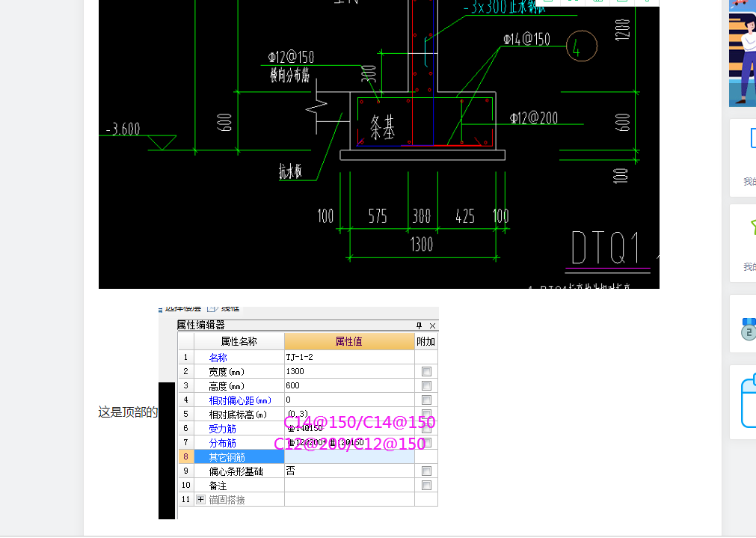Select the 名称 property row label
The image size is (756, 538).
point(218,358)
